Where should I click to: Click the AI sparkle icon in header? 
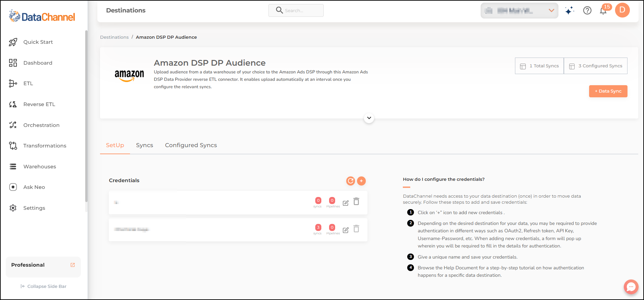tap(570, 11)
